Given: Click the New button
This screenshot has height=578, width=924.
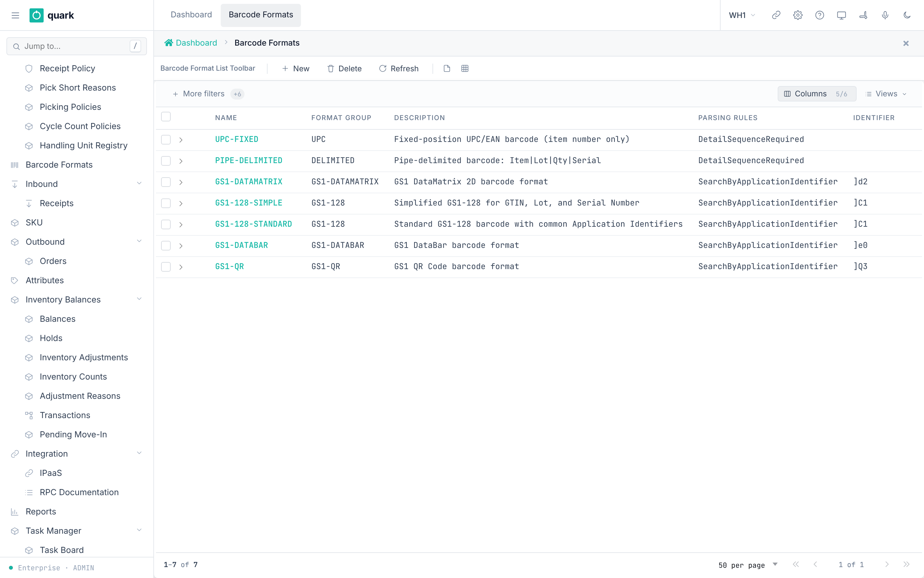Looking at the screenshot, I should [x=295, y=68].
